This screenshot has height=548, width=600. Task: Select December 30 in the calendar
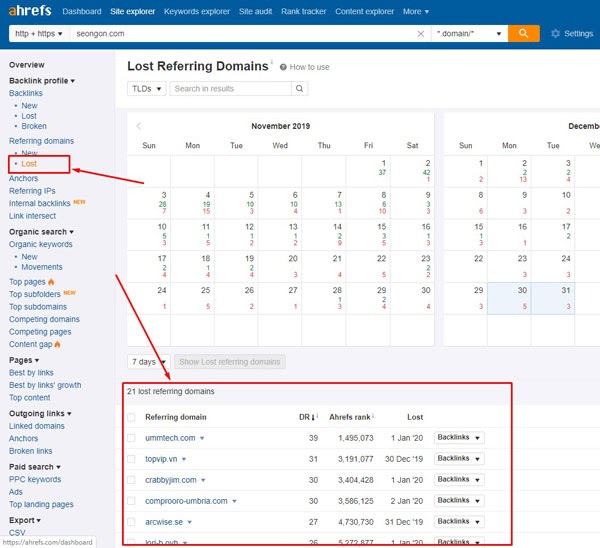tap(509, 298)
